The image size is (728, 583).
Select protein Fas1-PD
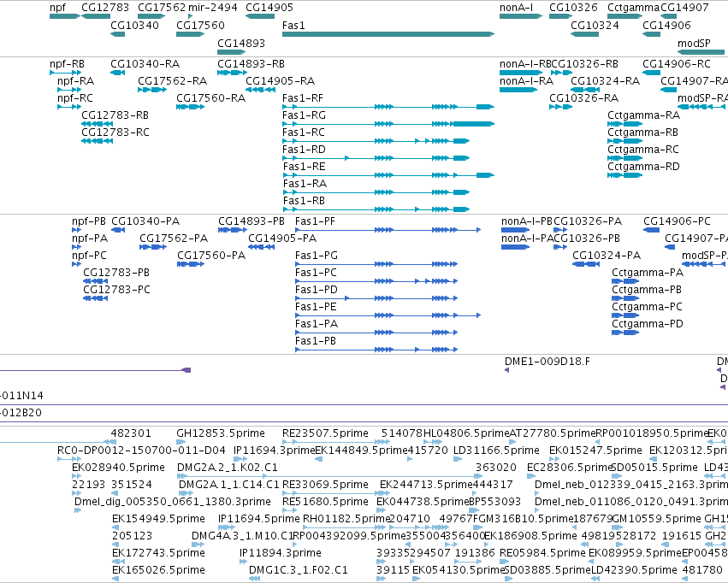(376, 298)
